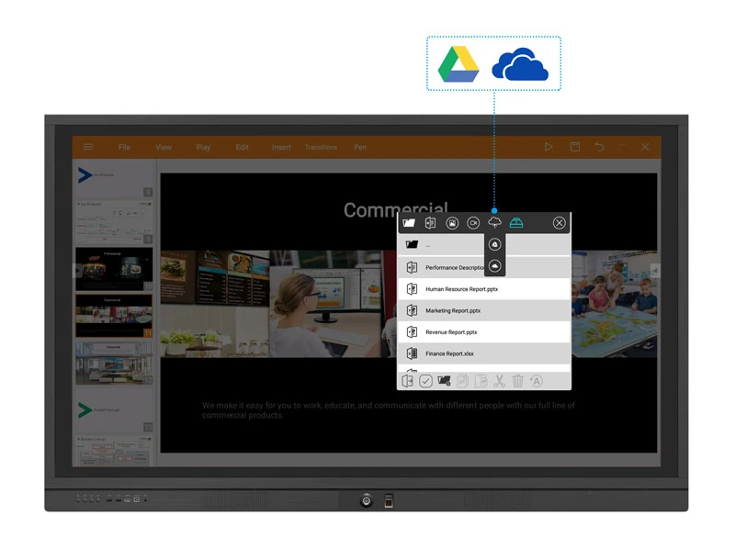Select OneDrive in the cloud dropdown
Image resolution: width=735 pixels, height=560 pixels.
pyautogui.click(x=494, y=265)
